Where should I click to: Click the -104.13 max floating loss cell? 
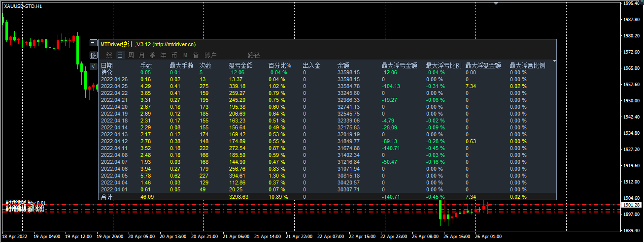click(391, 86)
